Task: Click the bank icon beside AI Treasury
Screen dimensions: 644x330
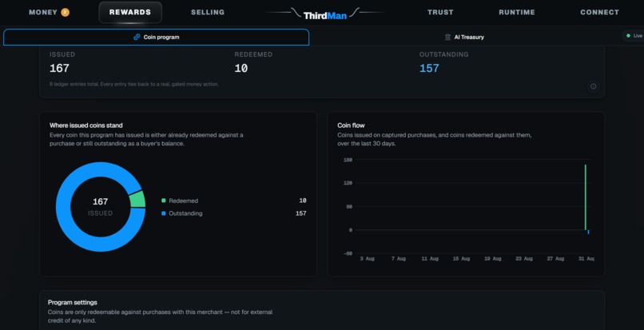Action: click(447, 37)
